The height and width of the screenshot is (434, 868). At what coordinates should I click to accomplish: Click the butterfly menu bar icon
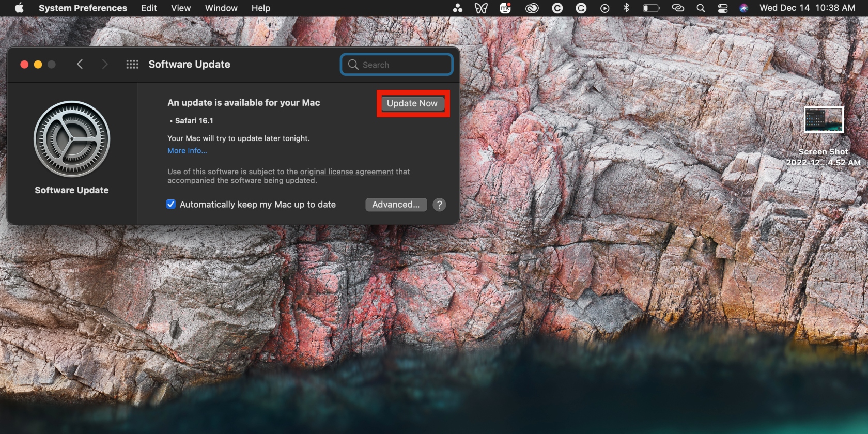481,8
